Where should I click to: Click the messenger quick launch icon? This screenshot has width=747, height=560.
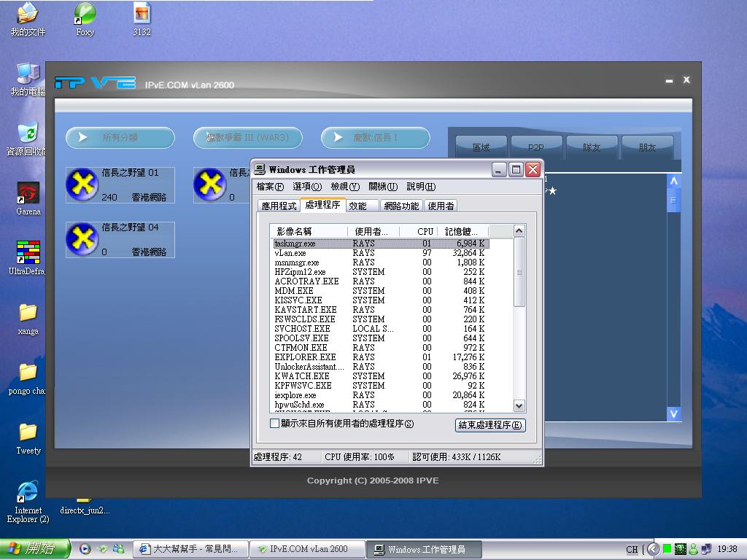pyautogui.click(x=118, y=549)
